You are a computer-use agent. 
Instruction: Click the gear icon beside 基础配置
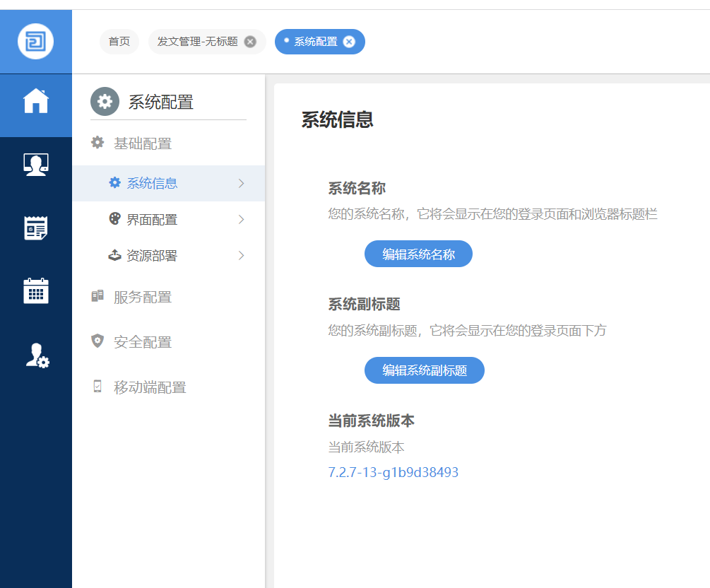pyautogui.click(x=97, y=143)
